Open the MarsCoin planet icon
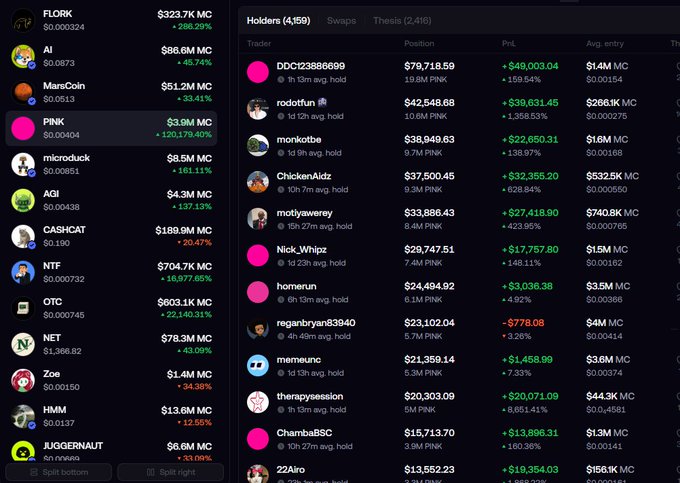 tap(23, 92)
